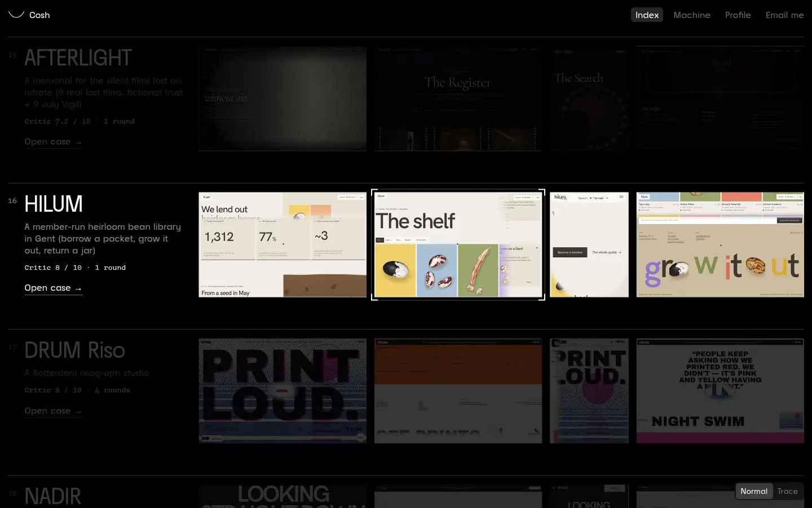Open case link under HILUM

(x=54, y=288)
